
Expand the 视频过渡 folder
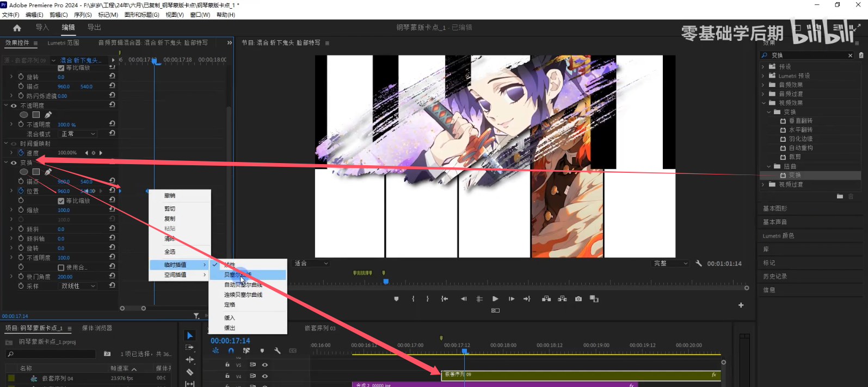click(x=763, y=185)
